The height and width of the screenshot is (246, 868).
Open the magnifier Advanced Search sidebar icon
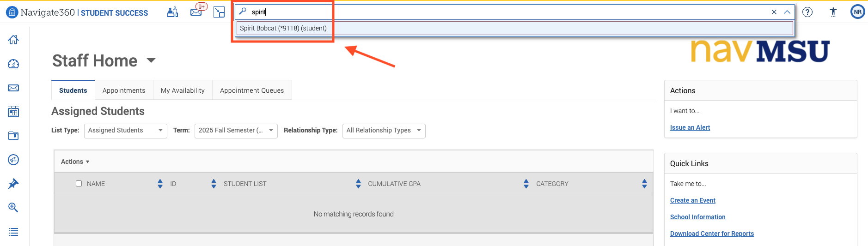click(13, 208)
